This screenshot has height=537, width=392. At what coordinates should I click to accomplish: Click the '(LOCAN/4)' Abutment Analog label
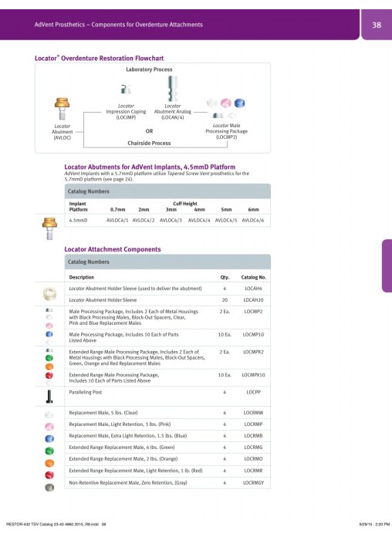point(172,117)
